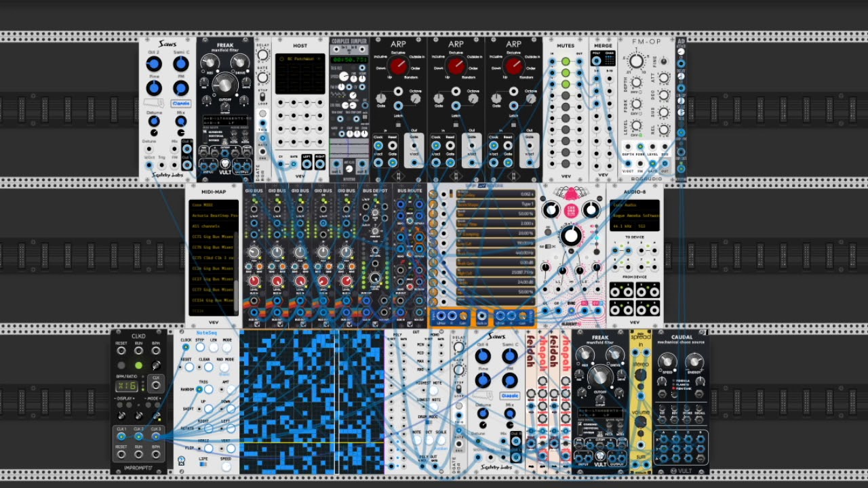
Task: Click the LEFT audio jack on the HOST module
Action: pyautogui.click(x=307, y=164)
